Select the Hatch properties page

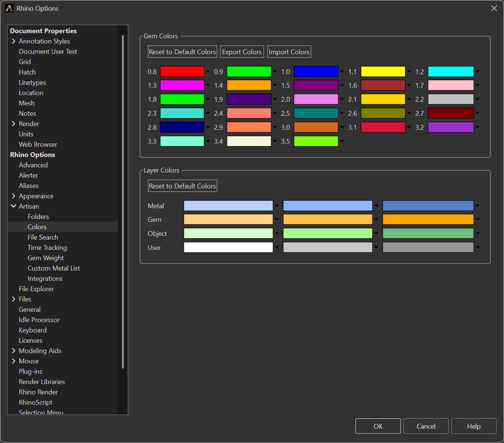(27, 72)
